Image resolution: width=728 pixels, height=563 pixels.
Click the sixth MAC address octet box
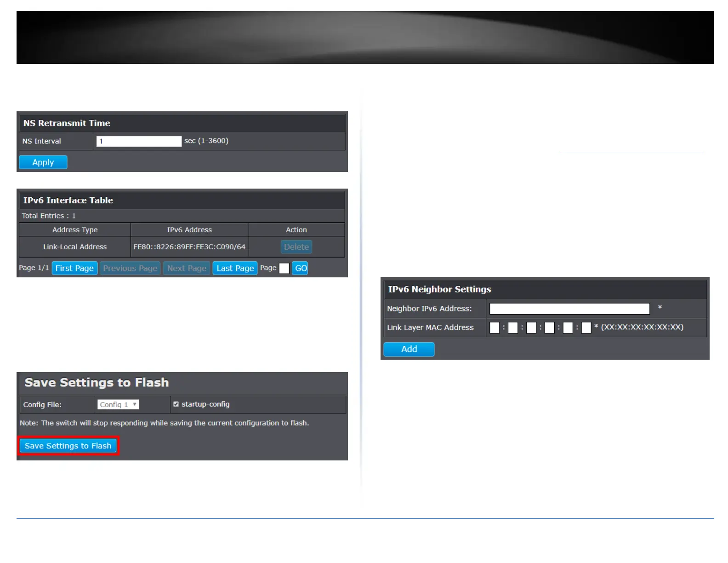586,327
